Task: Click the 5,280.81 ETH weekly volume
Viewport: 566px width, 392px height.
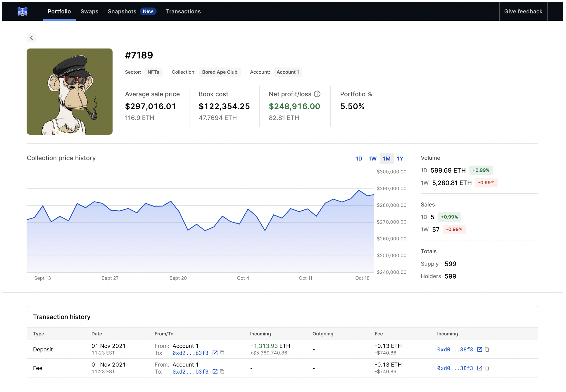Action: 452,183
